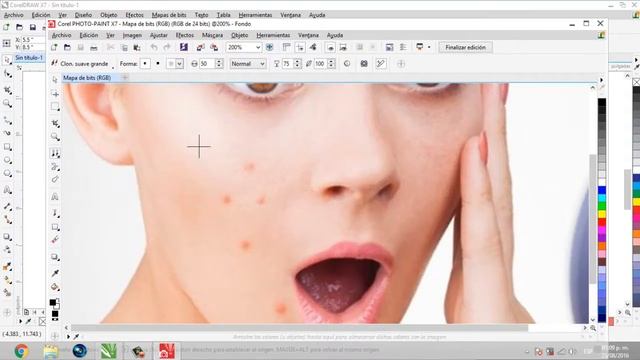Toggle the cumulative clone circle icon
640x360 pixels.
(x=347, y=64)
